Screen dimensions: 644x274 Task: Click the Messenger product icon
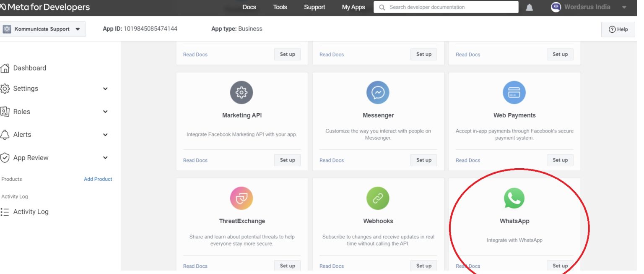[378, 92]
